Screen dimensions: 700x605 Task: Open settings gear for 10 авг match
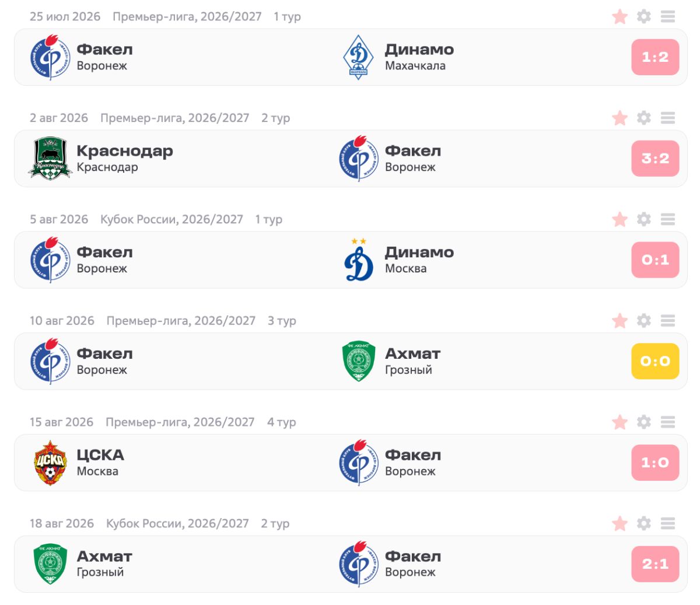click(643, 320)
